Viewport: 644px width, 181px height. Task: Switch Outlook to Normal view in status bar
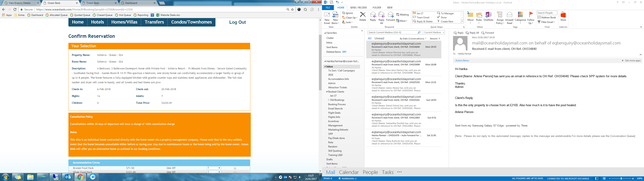click(x=597, y=179)
